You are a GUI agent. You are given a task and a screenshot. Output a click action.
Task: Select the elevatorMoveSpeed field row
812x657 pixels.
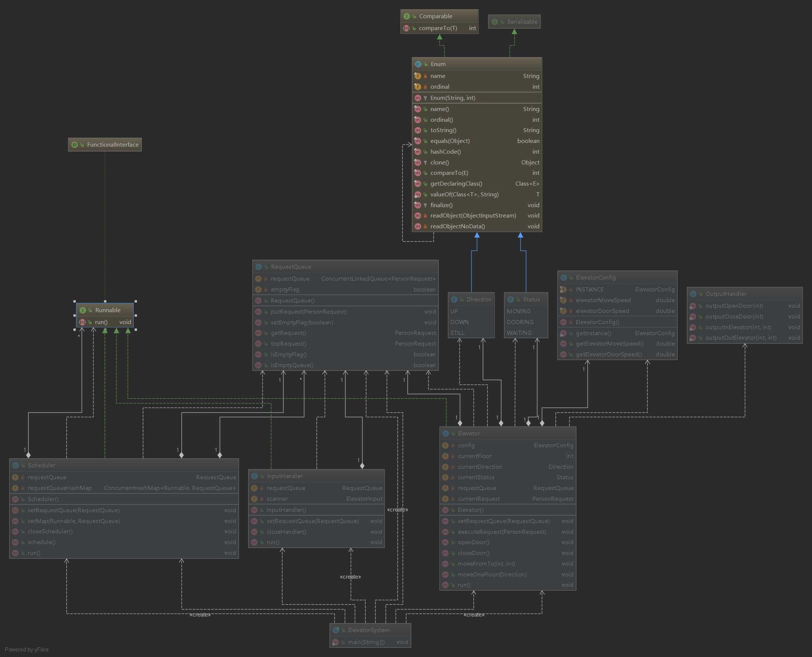618,300
